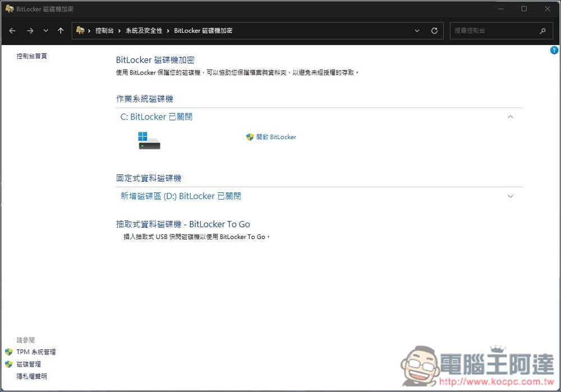
Task: Select 控制台 in the breadcrumb path
Action: 104,31
